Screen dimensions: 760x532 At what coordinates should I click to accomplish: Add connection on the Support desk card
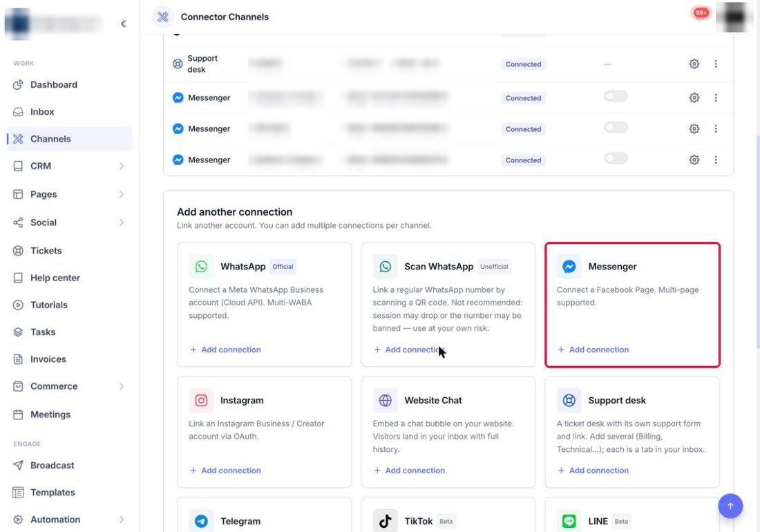click(593, 471)
